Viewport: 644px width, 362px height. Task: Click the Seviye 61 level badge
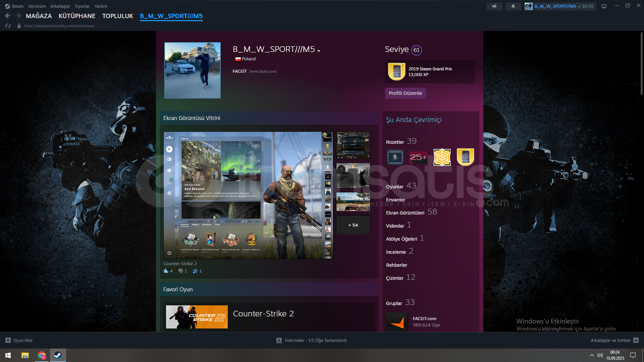tap(416, 50)
